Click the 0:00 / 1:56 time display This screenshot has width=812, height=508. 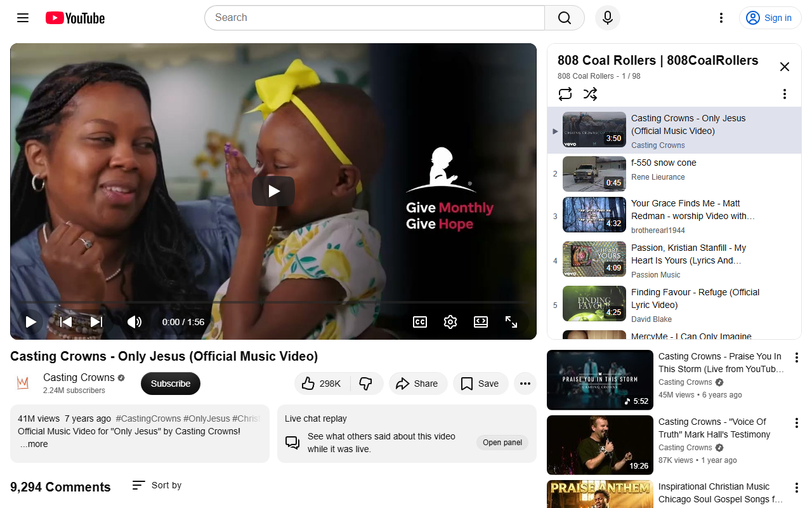[x=183, y=322]
